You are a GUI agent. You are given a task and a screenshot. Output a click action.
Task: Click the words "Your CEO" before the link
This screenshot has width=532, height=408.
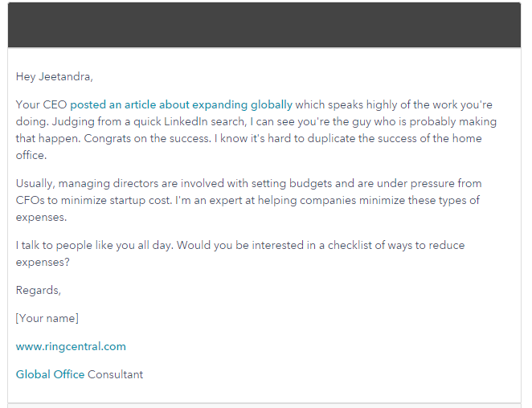(x=42, y=104)
